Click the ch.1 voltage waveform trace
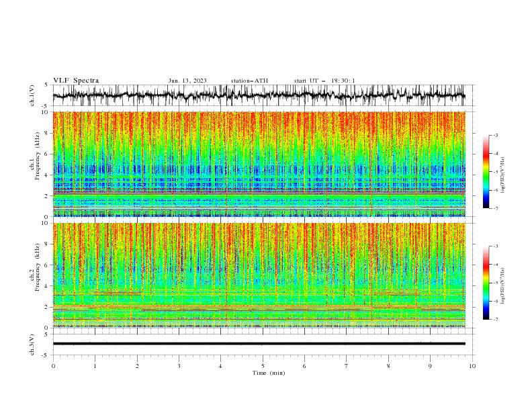 259,95
